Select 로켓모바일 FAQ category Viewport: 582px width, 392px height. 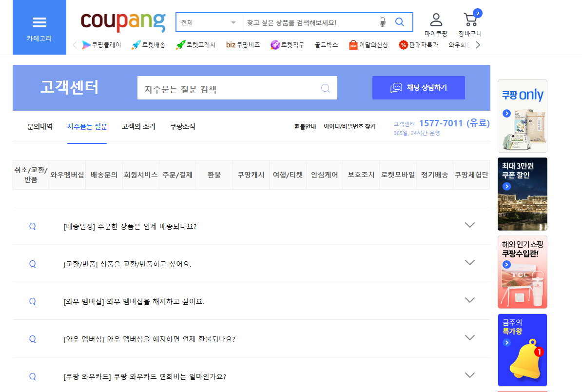(x=398, y=175)
